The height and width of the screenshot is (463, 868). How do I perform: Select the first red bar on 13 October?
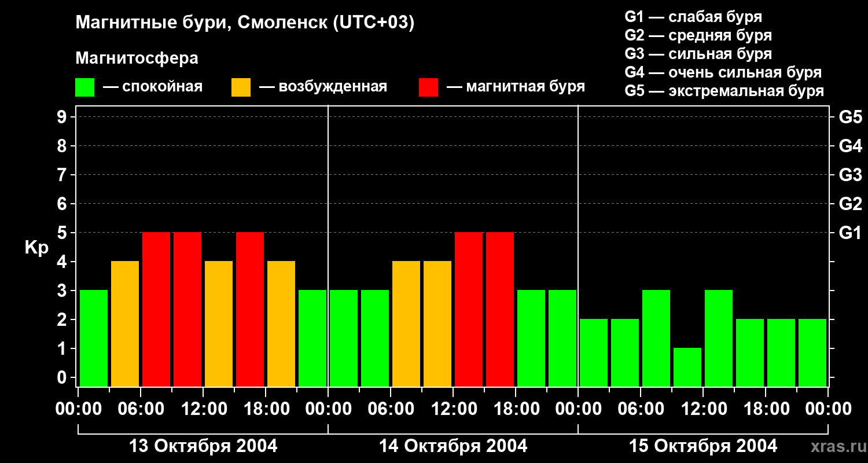pos(156,309)
